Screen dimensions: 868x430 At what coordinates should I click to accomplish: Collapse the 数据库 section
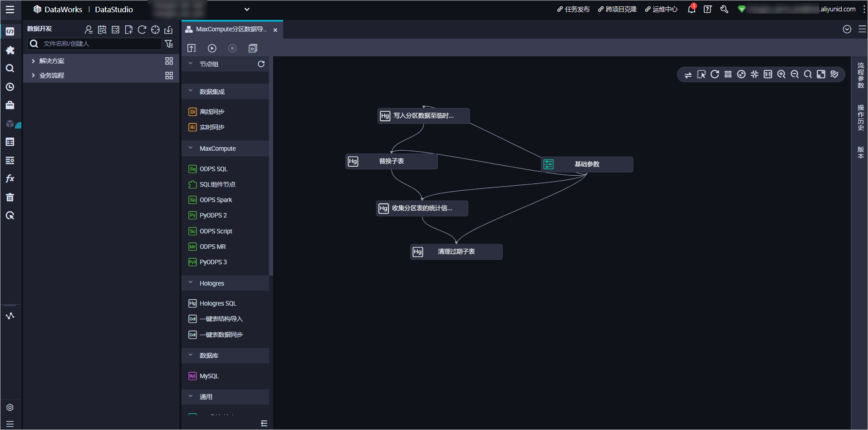coord(191,355)
